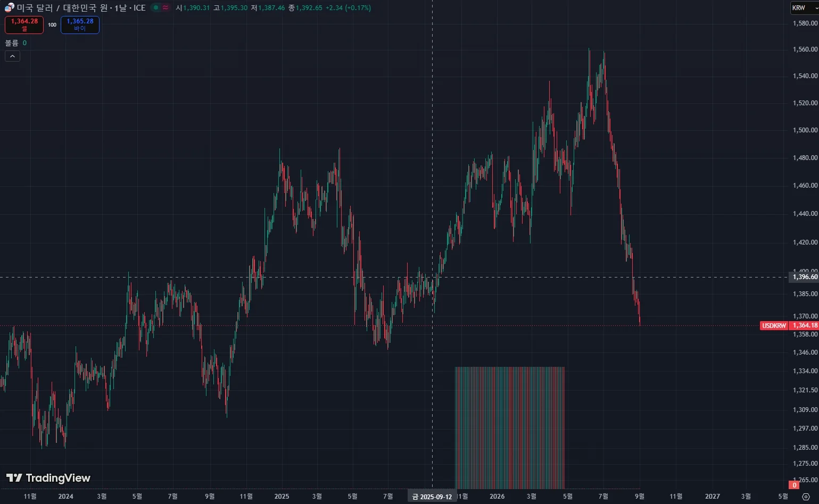Click the USD/KRW flag symbol icon
This screenshot has height=504, width=819.
pyautogui.click(x=9, y=7)
